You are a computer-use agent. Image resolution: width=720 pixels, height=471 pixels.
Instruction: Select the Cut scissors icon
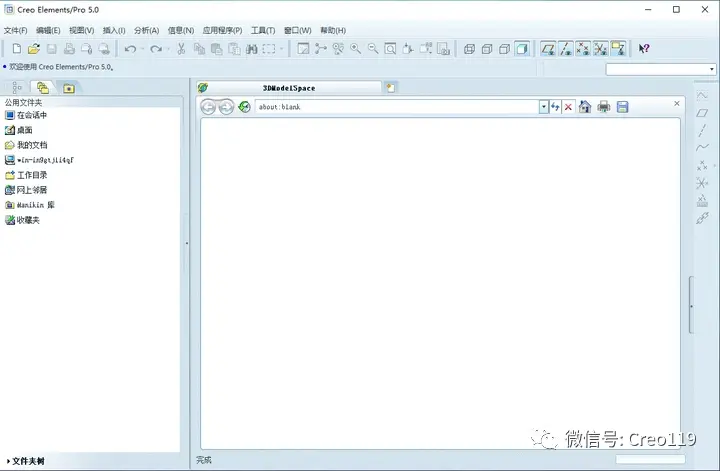tap(181, 49)
